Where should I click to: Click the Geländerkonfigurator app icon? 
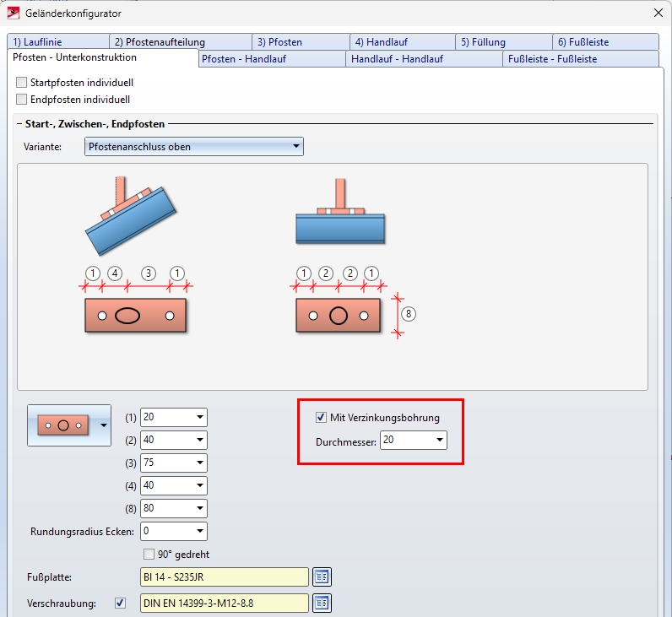(x=14, y=13)
